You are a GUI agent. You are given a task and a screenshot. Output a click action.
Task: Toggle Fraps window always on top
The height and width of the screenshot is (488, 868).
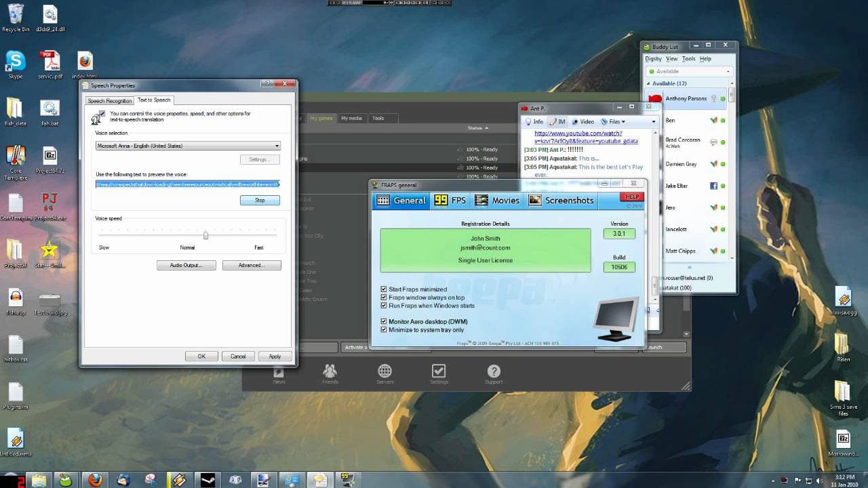[x=384, y=298]
